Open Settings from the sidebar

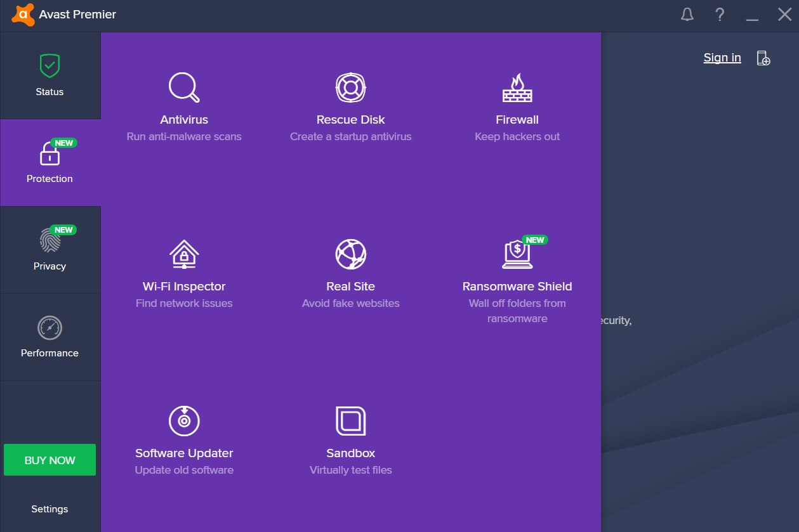click(50, 509)
